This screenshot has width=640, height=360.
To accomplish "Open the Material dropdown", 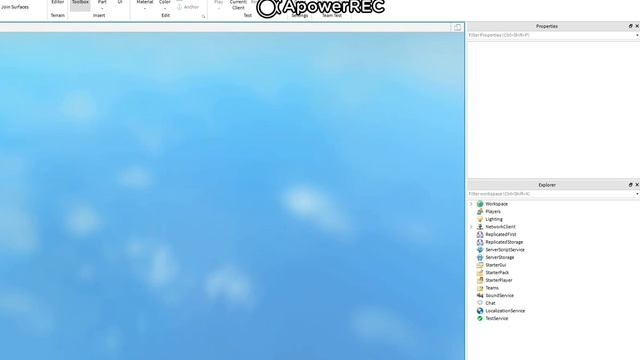I will [144, 8].
